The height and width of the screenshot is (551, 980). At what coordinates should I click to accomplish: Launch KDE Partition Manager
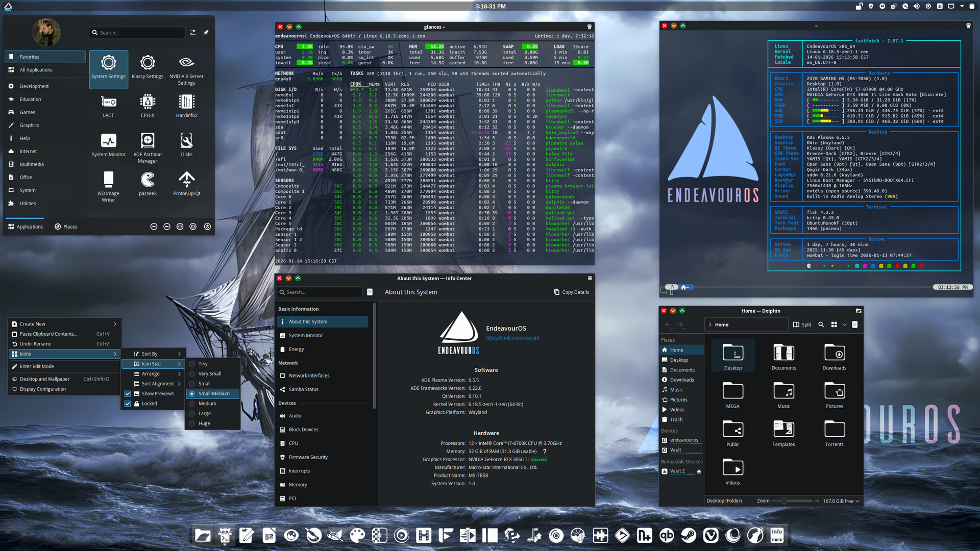click(x=148, y=147)
